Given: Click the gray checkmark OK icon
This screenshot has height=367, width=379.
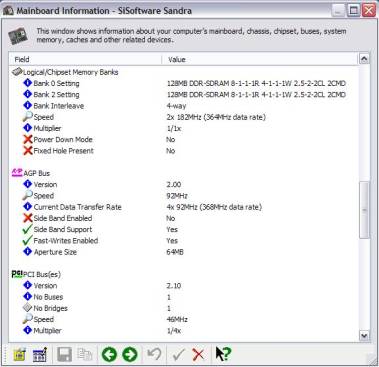Looking at the screenshot, I should pos(178,355).
